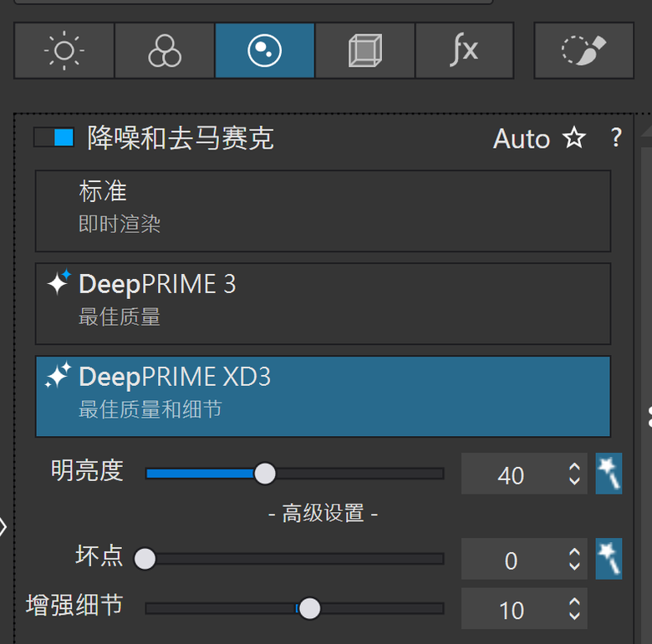Click the Auto label of denoising panel
The height and width of the screenshot is (644, 652).
point(522,139)
